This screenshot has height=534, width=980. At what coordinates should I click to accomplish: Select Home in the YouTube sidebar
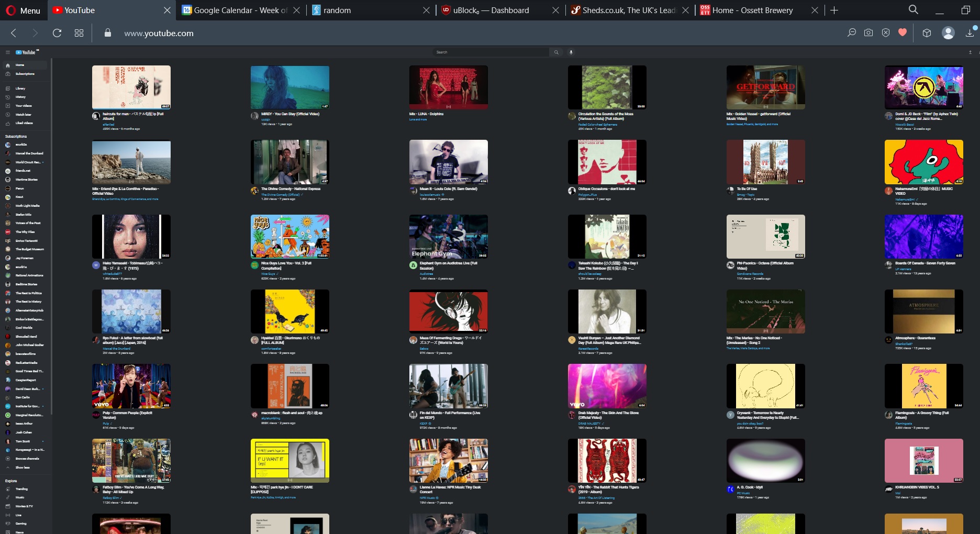click(26, 65)
